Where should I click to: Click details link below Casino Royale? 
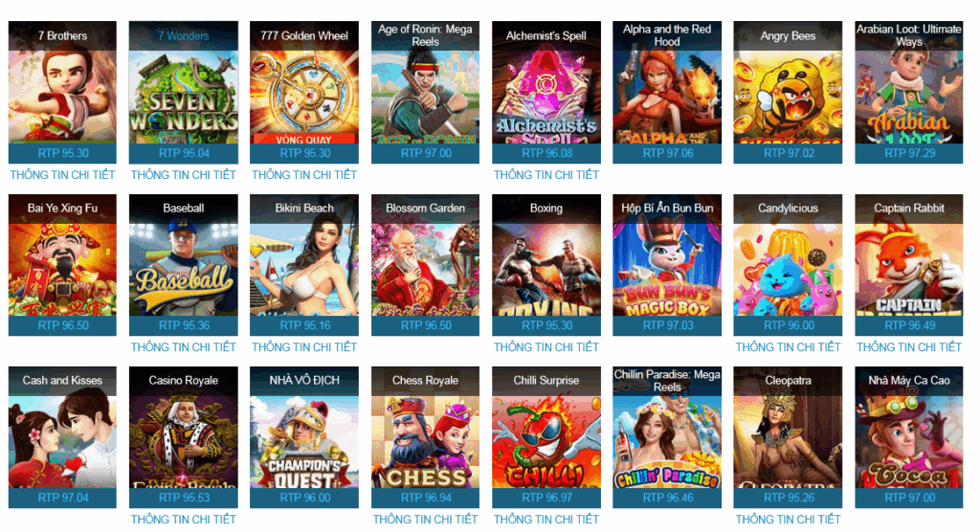183,520
